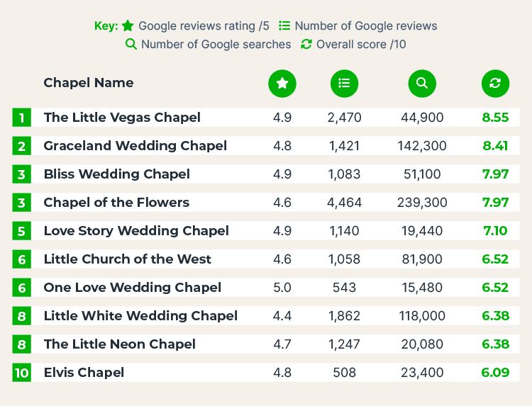Click the small refresh icon in key

[x=306, y=44]
